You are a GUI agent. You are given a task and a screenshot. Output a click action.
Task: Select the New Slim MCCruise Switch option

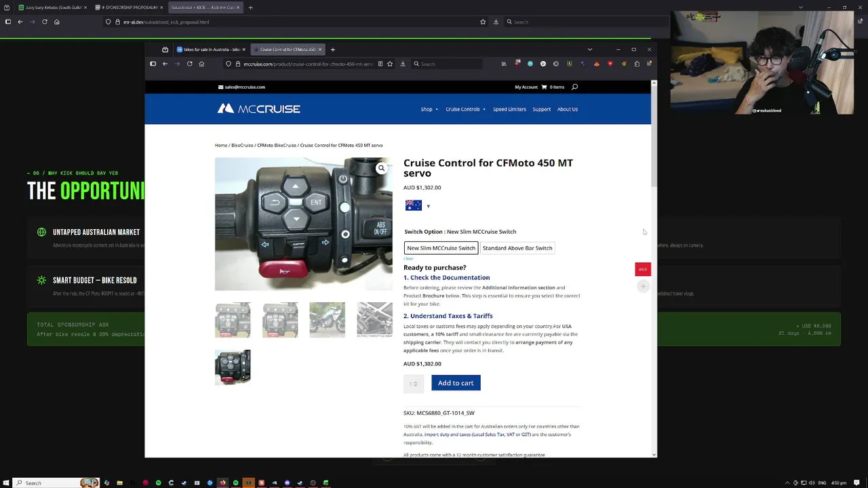point(441,248)
